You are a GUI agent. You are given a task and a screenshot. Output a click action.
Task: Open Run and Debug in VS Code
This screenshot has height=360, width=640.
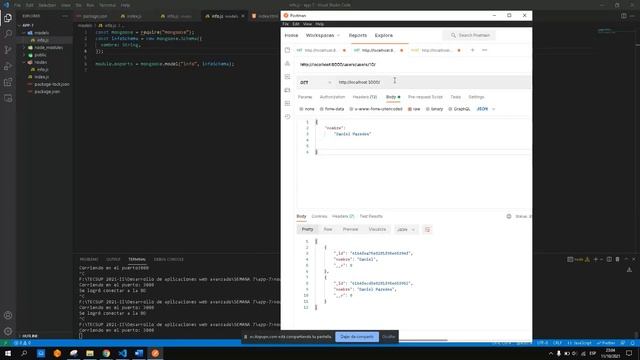(x=8, y=66)
